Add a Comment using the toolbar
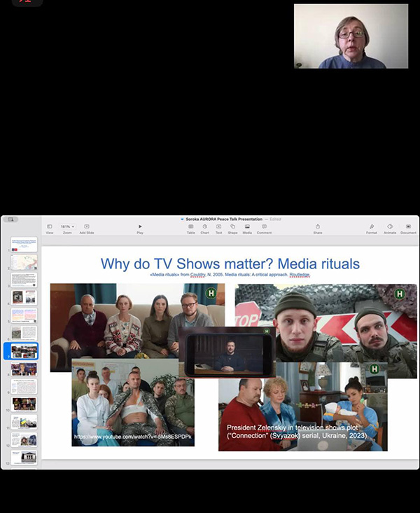The image size is (420, 513). (x=264, y=228)
